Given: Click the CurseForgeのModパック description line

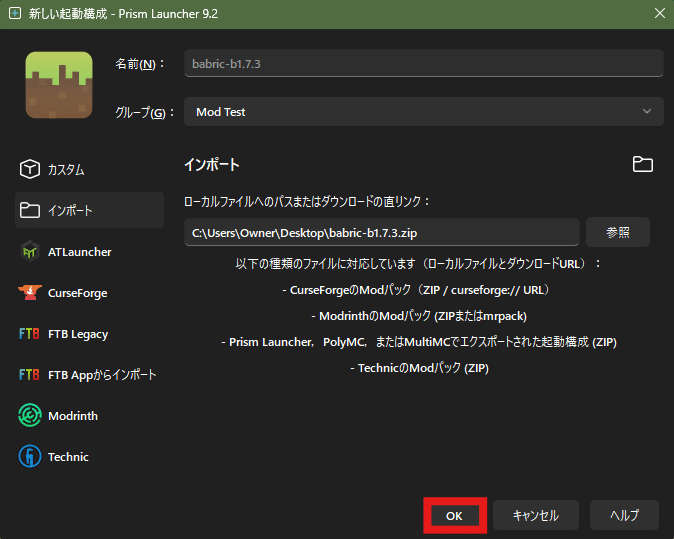Looking at the screenshot, I should (417, 290).
